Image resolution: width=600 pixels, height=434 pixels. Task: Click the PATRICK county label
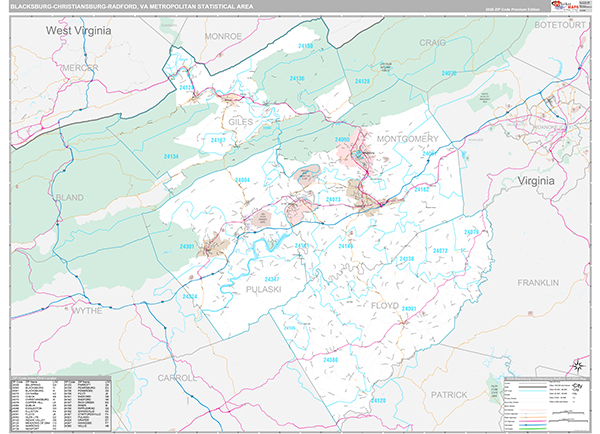point(449,394)
